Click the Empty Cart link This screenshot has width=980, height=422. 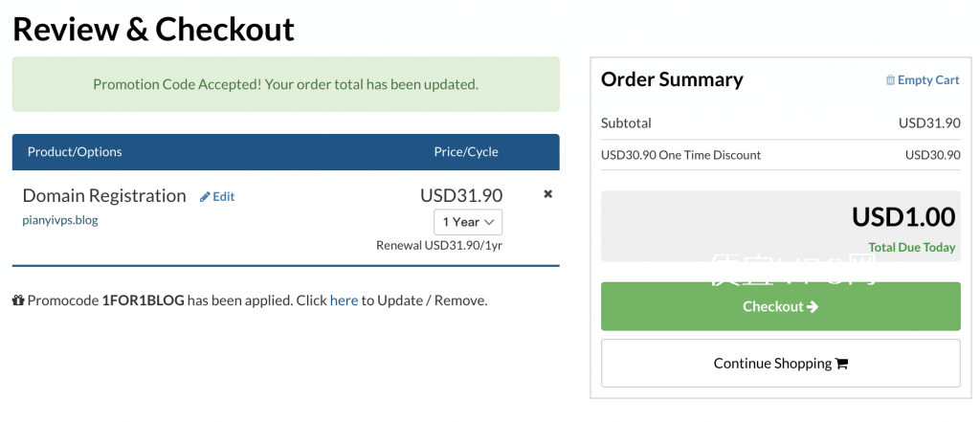pyautogui.click(x=923, y=80)
